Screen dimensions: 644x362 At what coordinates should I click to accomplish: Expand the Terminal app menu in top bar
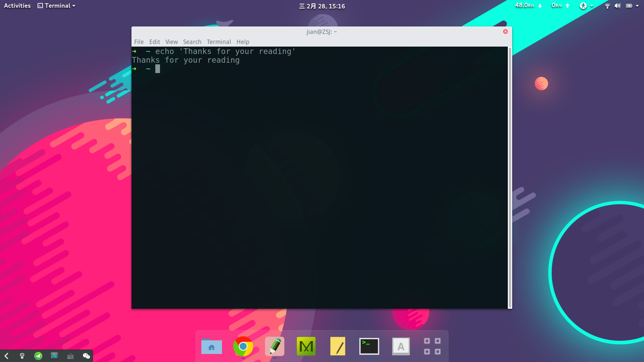point(56,6)
